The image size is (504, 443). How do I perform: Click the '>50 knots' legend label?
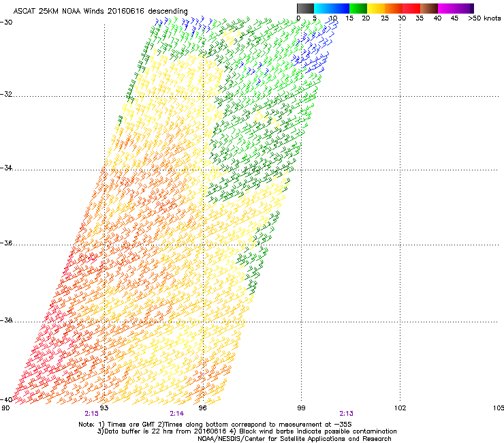point(484,18)
